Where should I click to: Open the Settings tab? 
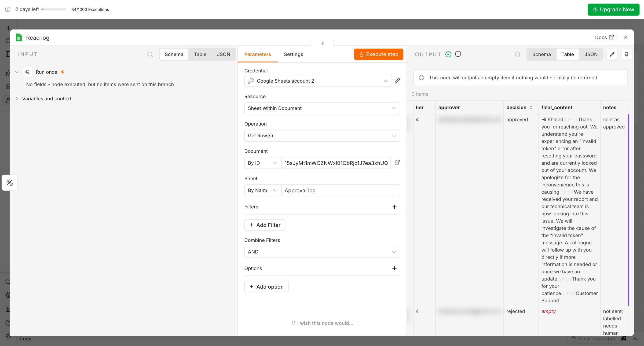click(294, 54)
